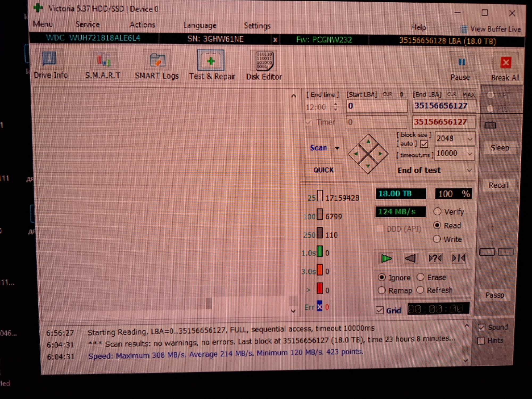Click the End time spinner arrows

click(x=335, y=107)
